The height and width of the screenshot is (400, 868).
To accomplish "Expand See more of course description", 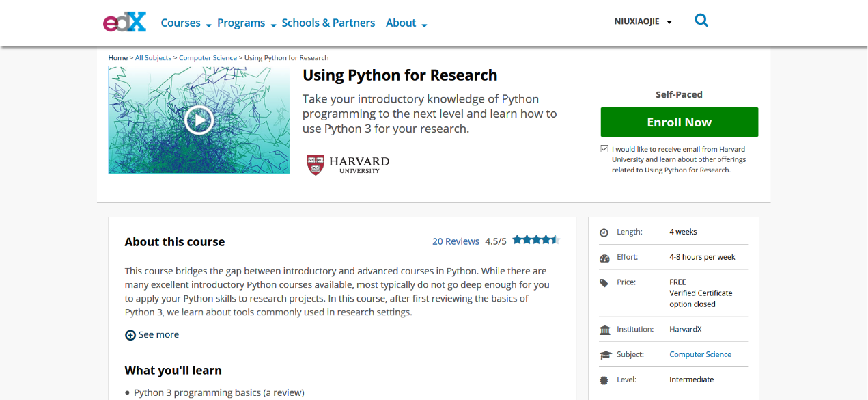I will pos(152,335).
